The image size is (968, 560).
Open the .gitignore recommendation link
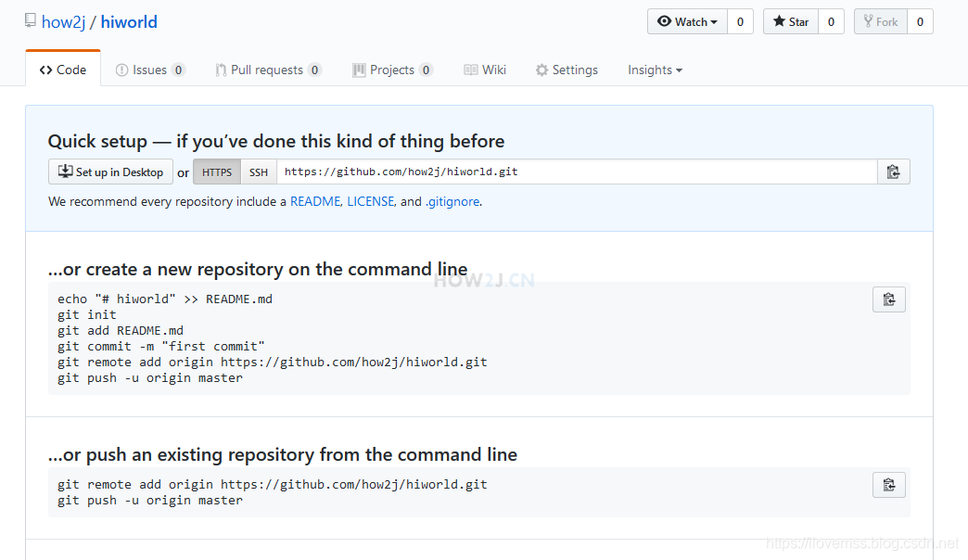pos(452,201)
